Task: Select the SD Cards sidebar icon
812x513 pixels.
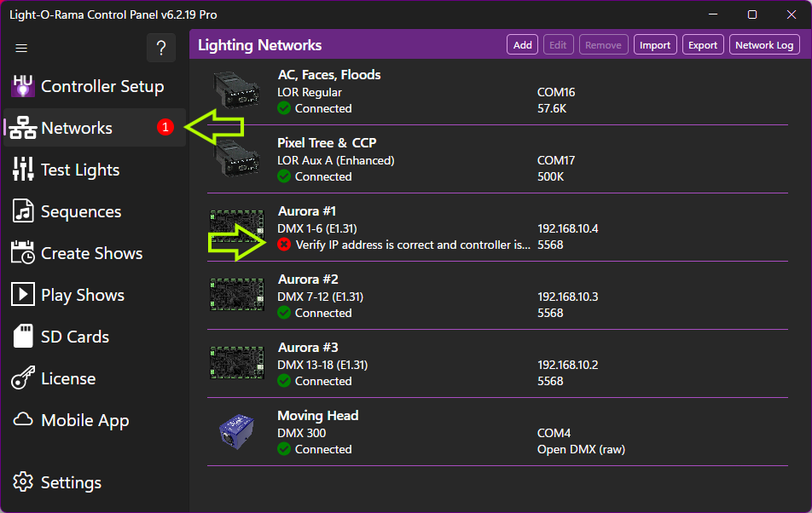Action: point(73,336)
